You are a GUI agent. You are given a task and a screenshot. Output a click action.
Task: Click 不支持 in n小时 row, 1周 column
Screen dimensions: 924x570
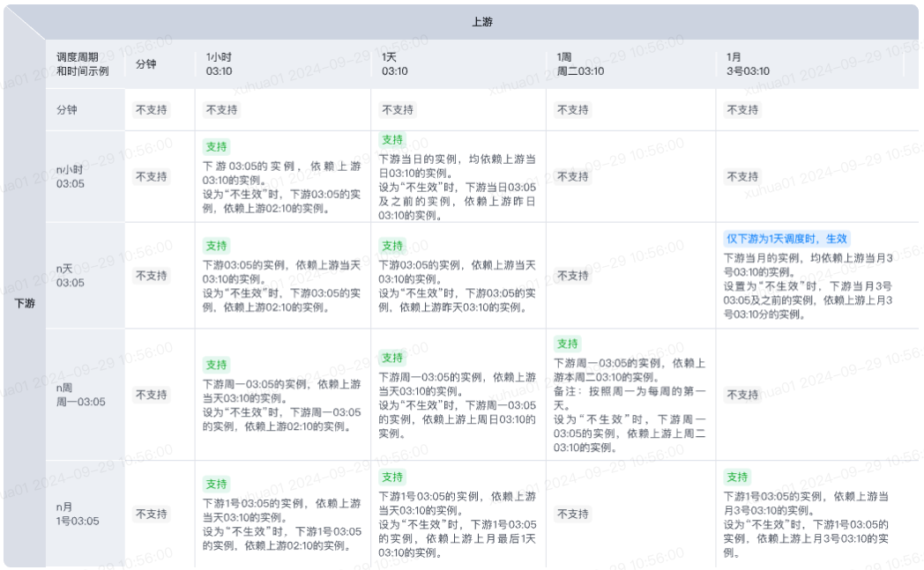(573, 177)
